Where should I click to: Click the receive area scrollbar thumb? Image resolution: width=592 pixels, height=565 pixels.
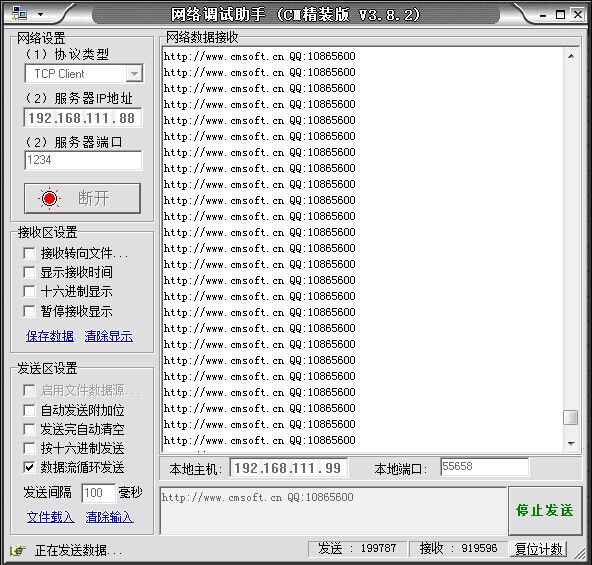click(570, 418)
